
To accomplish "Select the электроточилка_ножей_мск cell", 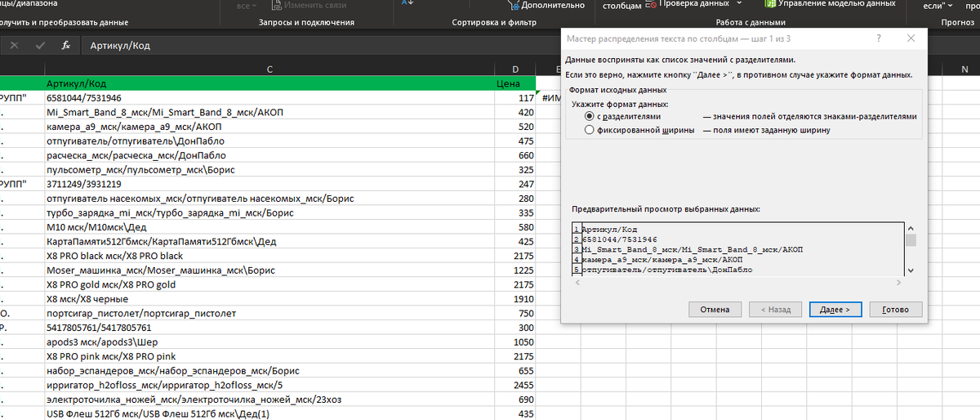I will [269, 399].
